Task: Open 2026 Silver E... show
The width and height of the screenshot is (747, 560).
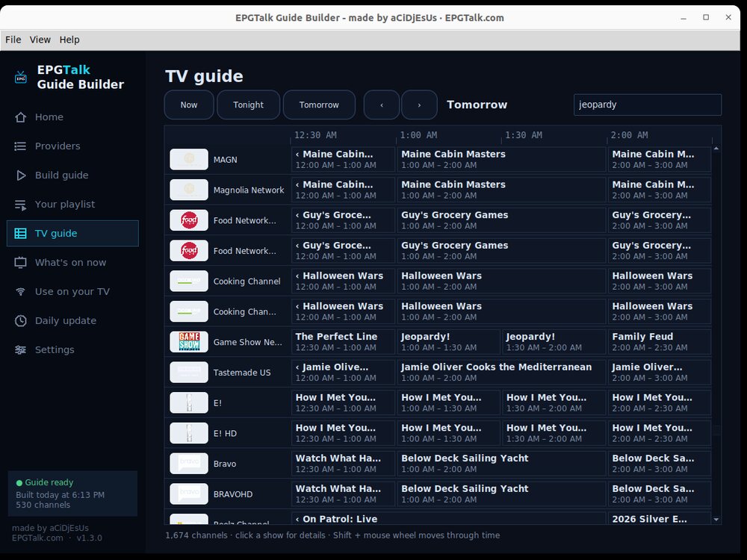Action: [x=660, y=519]
